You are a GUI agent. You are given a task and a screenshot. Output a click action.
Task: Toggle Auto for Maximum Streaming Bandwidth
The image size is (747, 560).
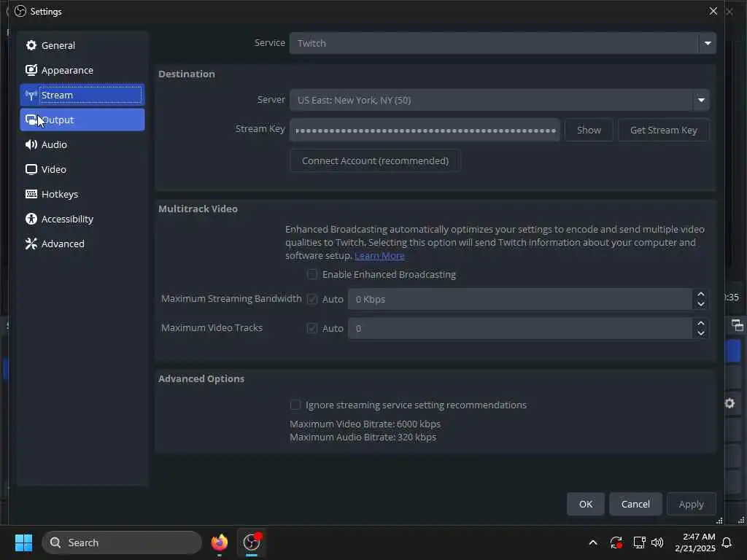click(312, 299)
